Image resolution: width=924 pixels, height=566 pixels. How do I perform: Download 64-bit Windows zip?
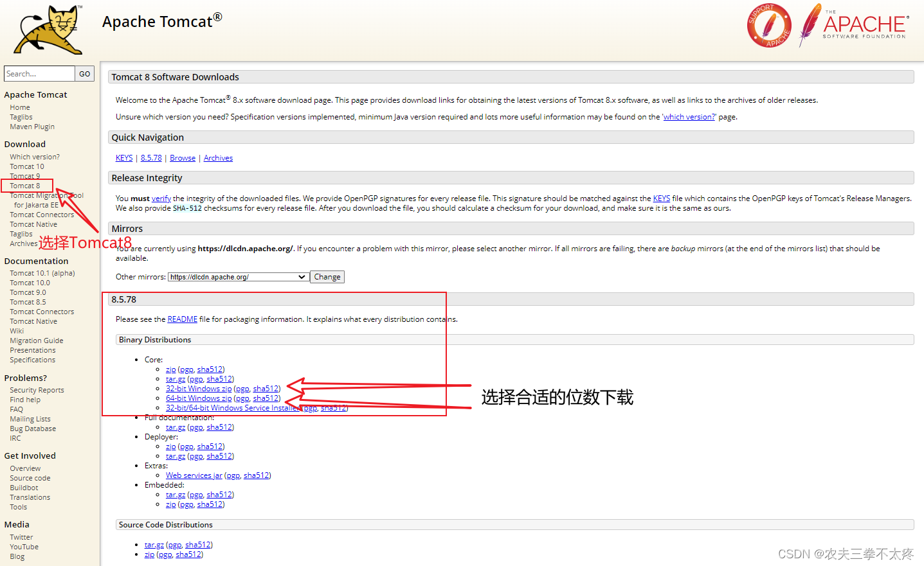click(199, 398)
